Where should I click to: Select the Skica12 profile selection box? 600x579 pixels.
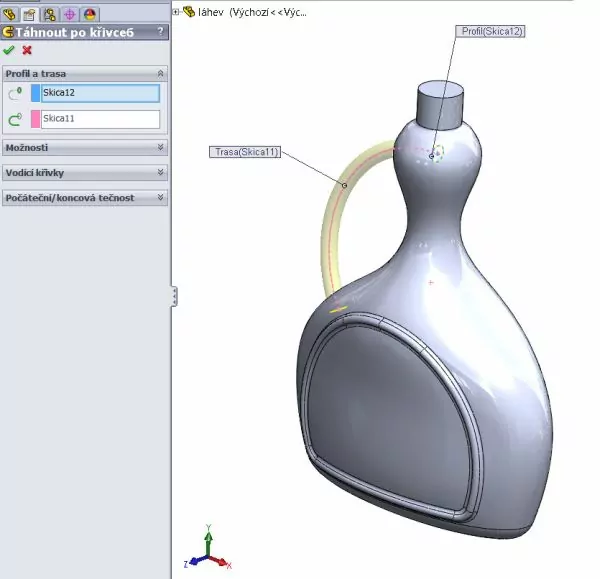[100, 93]
